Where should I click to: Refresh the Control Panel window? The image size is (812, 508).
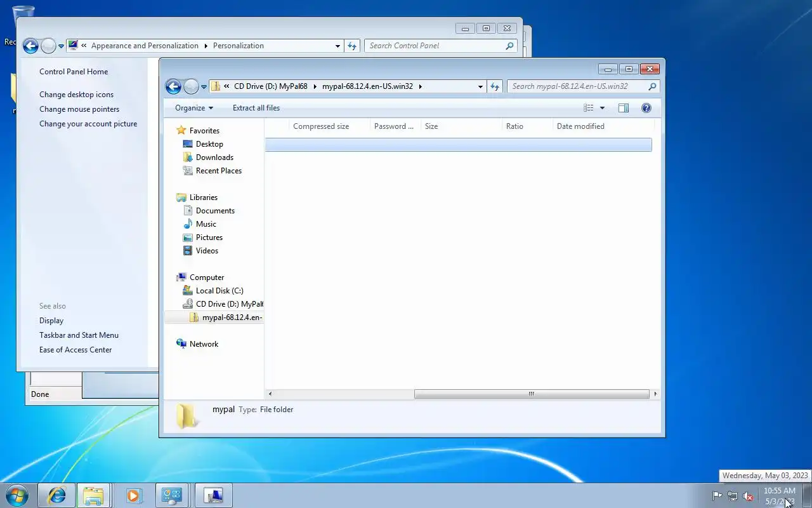352,46
